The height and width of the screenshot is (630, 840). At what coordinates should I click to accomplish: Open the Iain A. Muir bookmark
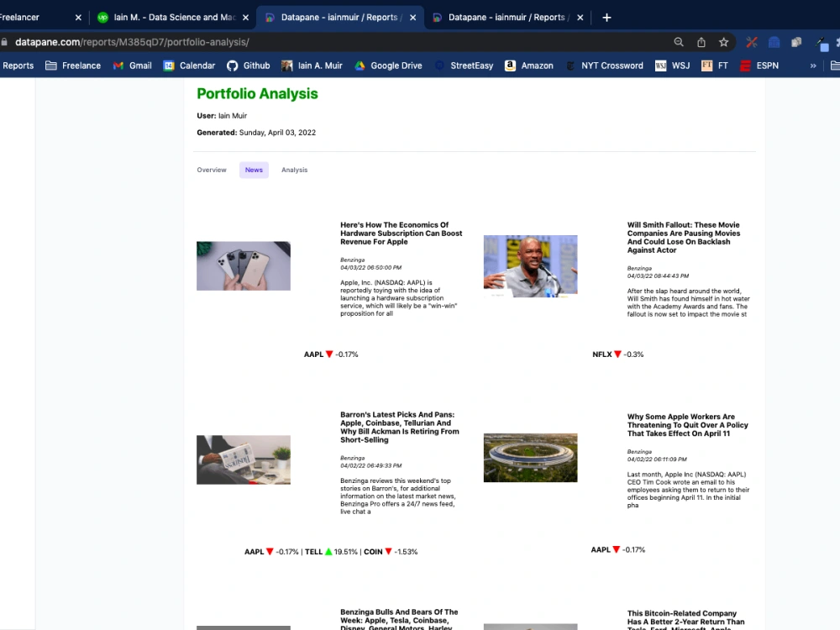point(312,66)
